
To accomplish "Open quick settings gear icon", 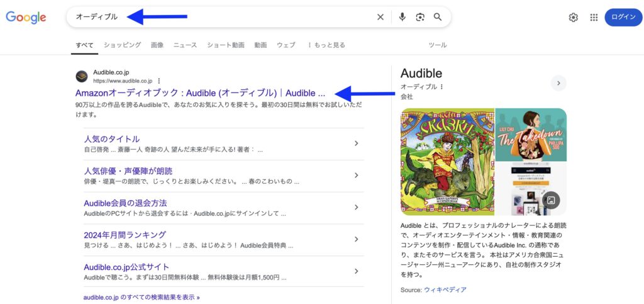I will point(574,17).
